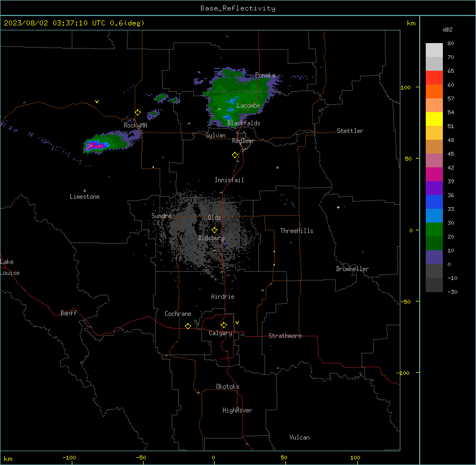This screenshot has height=465, width=476.
Task: Pick the dark blue 33-36 dBZ legend swatch
Action: pyautogui.click(x=434, y=202)
